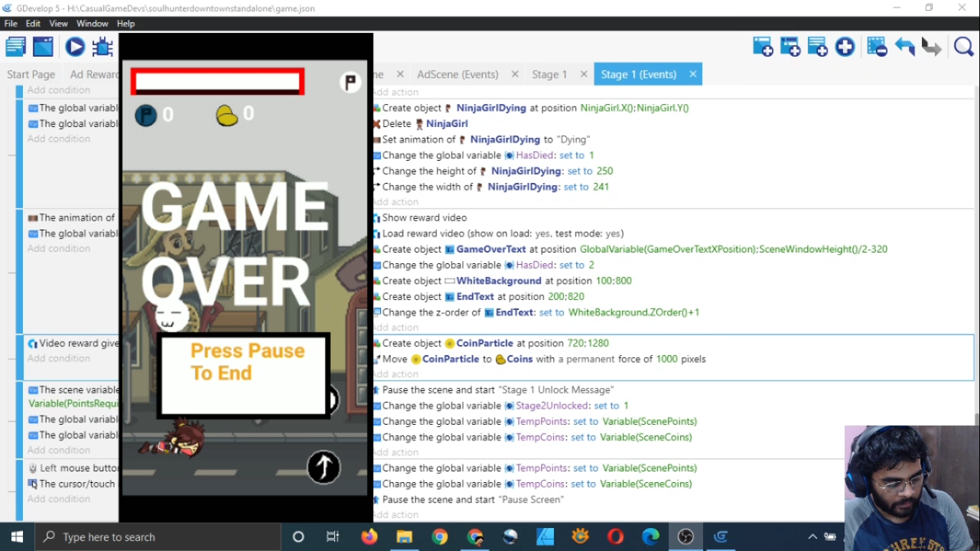Open the Edit menu

pyautogui.click(x=34, y=24)
